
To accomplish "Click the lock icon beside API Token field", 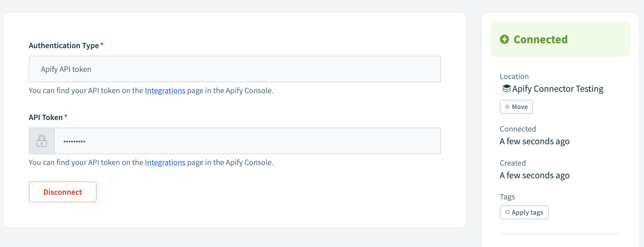I will [x=42, y=141].
